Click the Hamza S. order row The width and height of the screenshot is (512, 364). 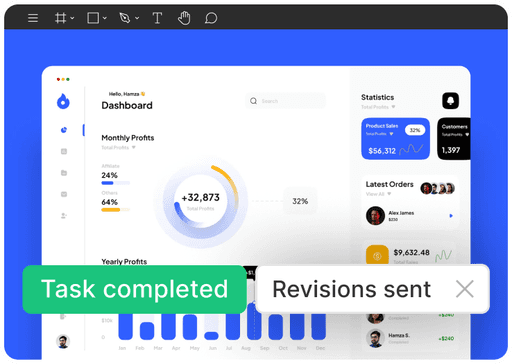(x=410, y=338)
